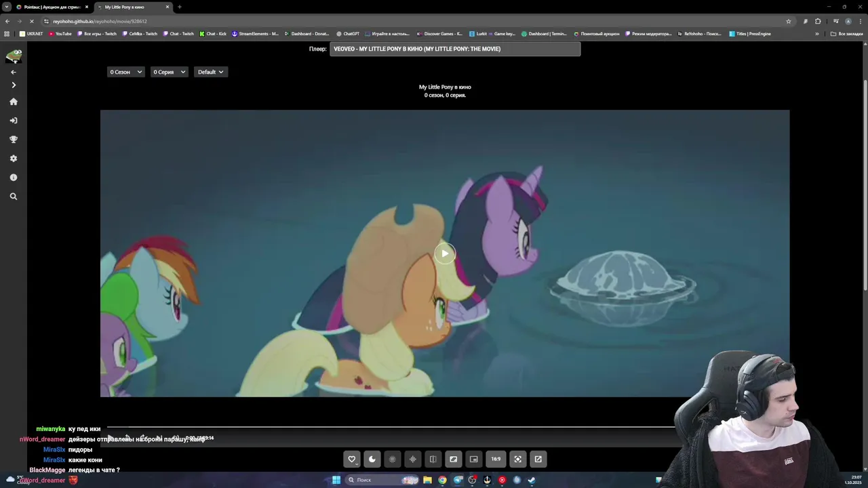Show more bookmarks with the chevron
This screenshot has width=868, height=488.
816,34
